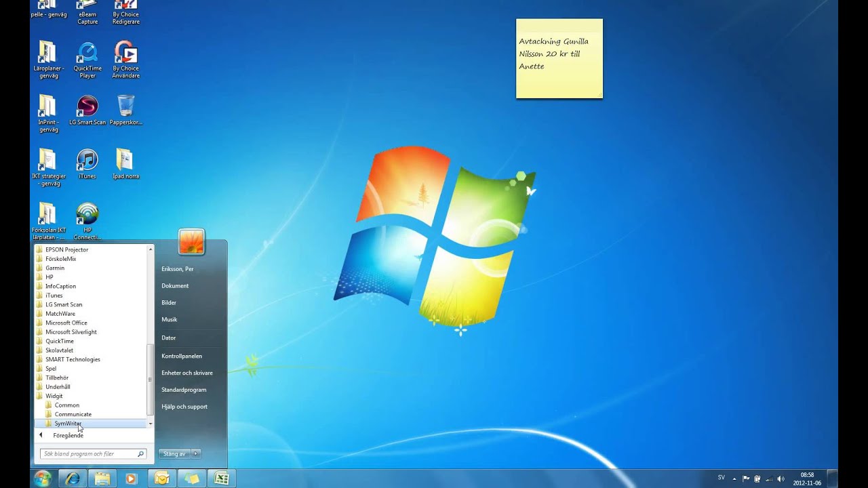Select Förskolan IKT lärplatån desktop shortcut
This screenshot has width=868, height=488.
(49, 222)
